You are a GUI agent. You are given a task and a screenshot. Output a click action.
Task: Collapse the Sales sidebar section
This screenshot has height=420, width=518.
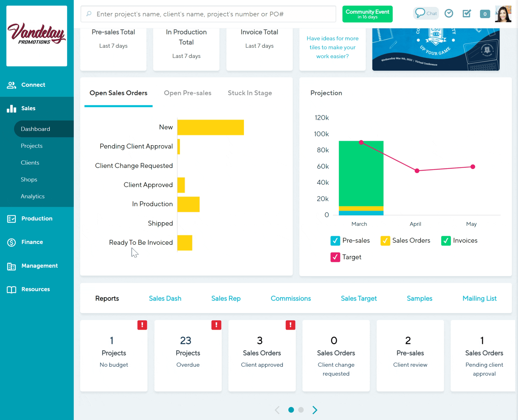[28, 108]
